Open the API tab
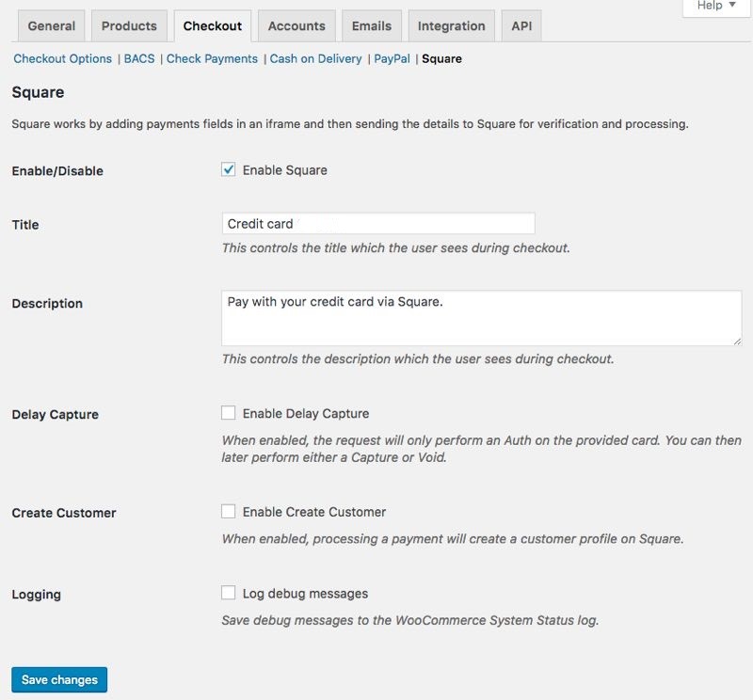753x700 pixels. pos(521,25)
